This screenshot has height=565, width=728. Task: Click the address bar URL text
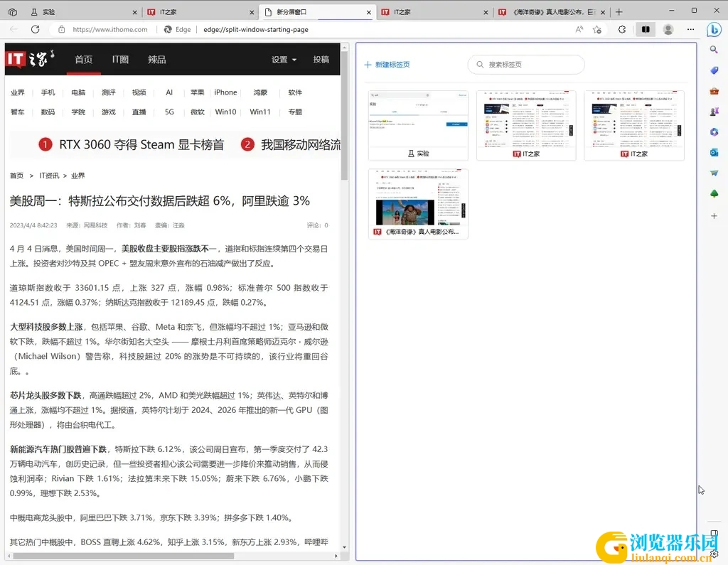coord(256,29)
